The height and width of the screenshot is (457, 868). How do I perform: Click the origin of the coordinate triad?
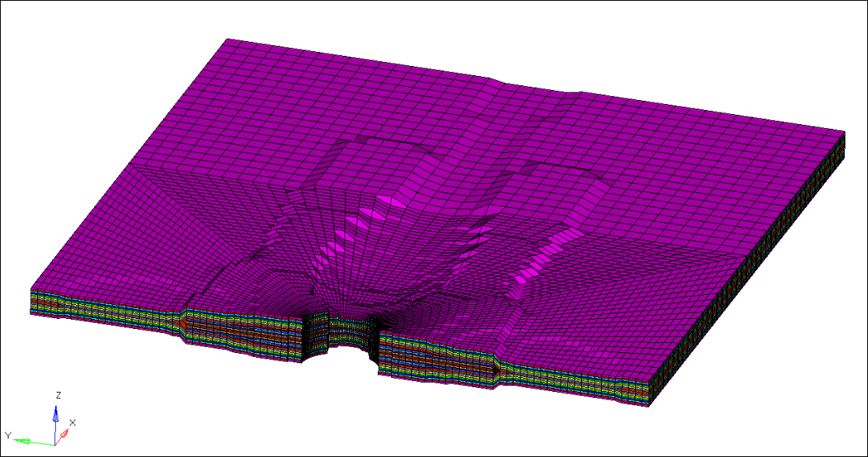[x=55, y=445]
